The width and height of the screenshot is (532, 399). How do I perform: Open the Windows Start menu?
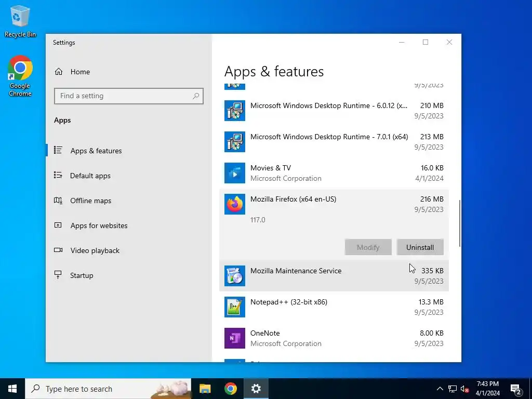[12, 389]
